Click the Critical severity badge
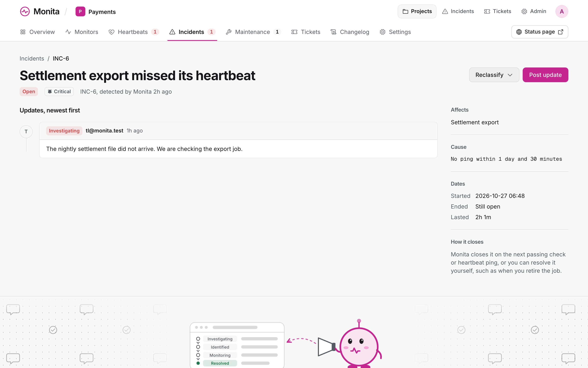This screenshot has height=368, width=588. click(x=59, y=92)
